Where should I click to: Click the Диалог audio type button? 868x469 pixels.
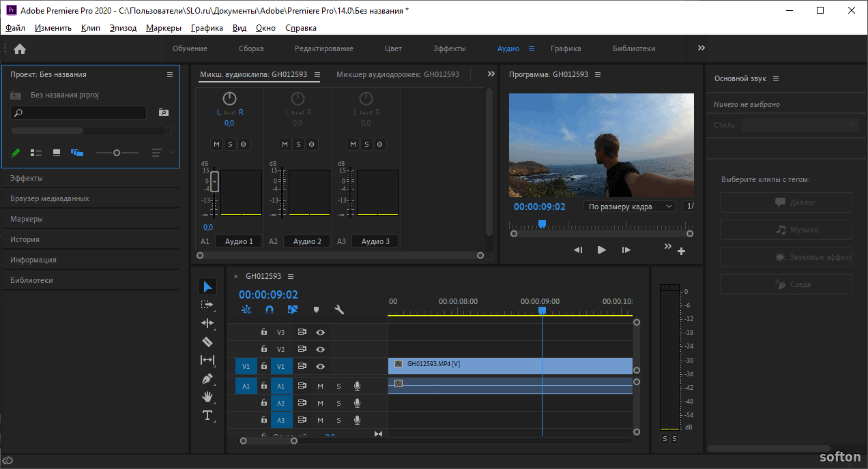click(786, 202)
